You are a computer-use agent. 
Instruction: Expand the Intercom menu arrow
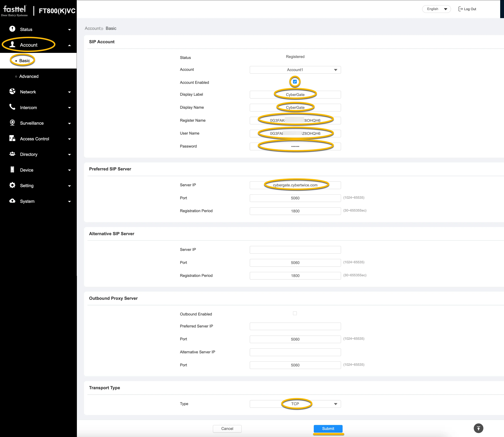(x=70, y=108)
